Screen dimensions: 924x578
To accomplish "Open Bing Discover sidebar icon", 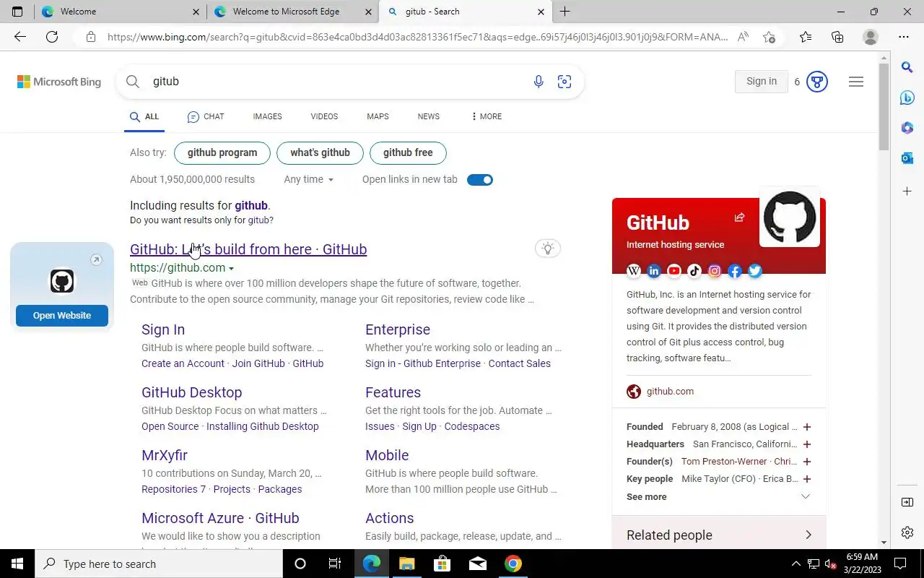I will click(907, 98).
